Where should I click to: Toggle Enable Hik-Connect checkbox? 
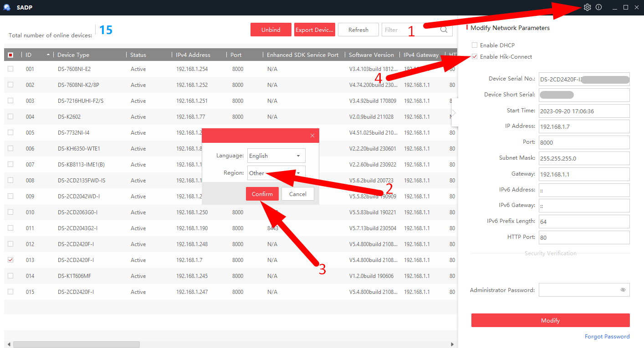(x=475, y=56)
